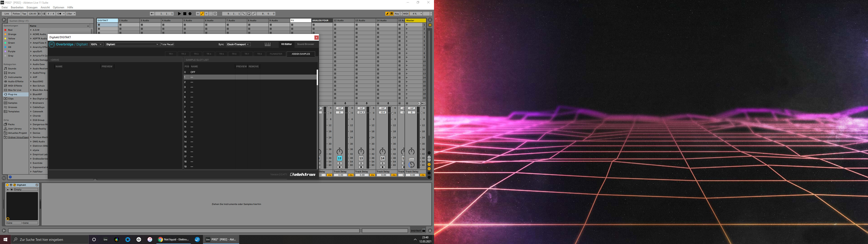Expand the A.O.M plug-in folder
The height and width of the screenshot is (244, 868).
(31, 30)
